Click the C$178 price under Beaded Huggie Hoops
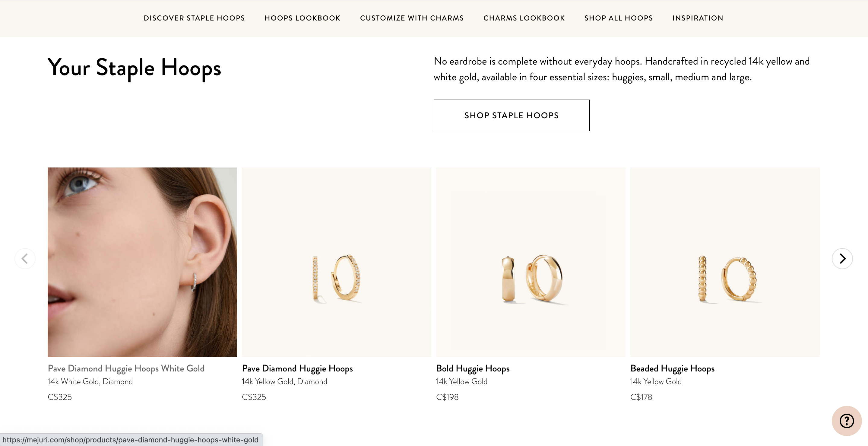The height and width of the screenshot is (446, 868). [641, 397]
